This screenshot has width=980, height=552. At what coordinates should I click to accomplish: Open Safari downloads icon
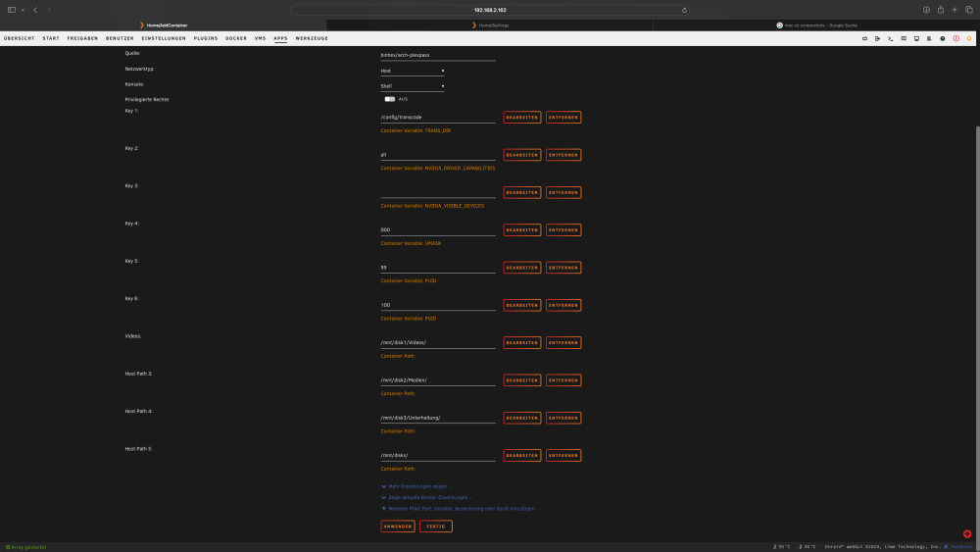click(x=926, y=10)
